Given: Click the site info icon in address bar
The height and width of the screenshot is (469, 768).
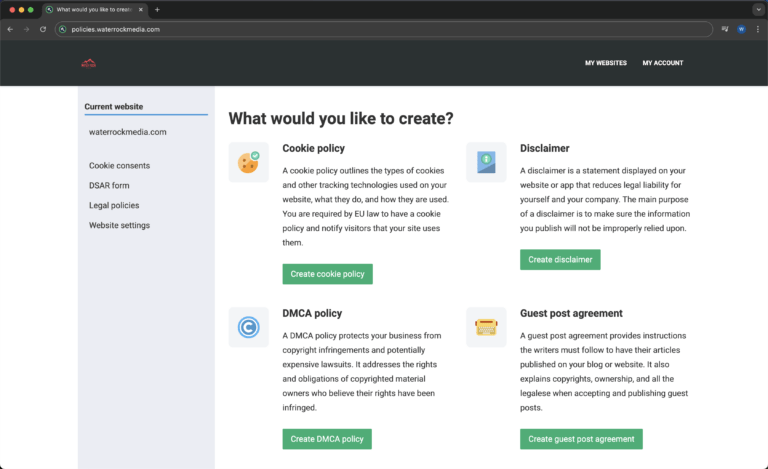Looking at the screenshot, I should [x=63, y=29].
